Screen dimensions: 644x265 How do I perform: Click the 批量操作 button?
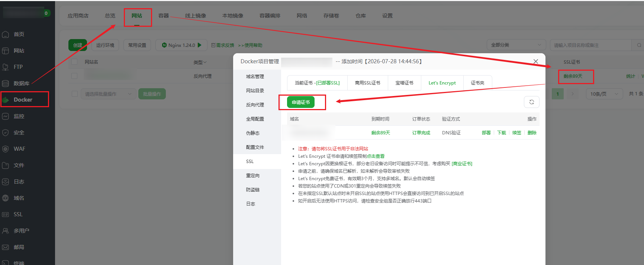[x=152, y=94]
